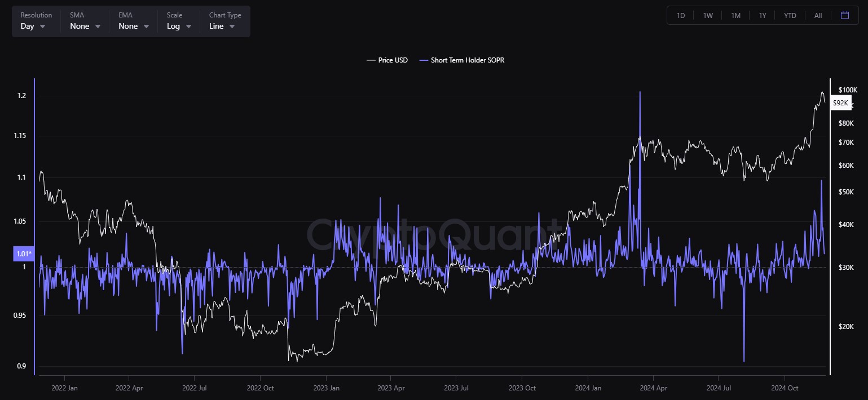
Task: Show the All time range
Action: pyautogui.click(x=818, y=15)
